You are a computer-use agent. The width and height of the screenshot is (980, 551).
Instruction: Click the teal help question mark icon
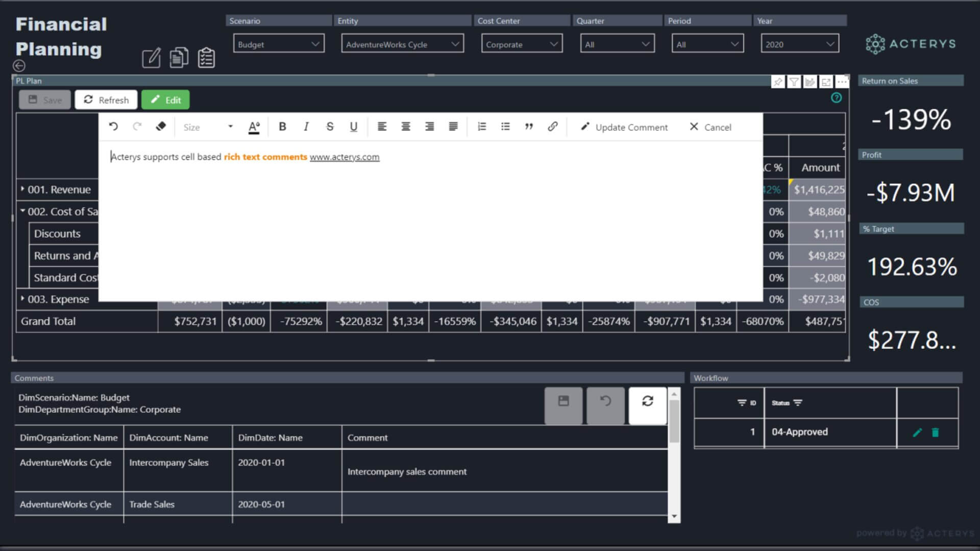coord(836,98)
